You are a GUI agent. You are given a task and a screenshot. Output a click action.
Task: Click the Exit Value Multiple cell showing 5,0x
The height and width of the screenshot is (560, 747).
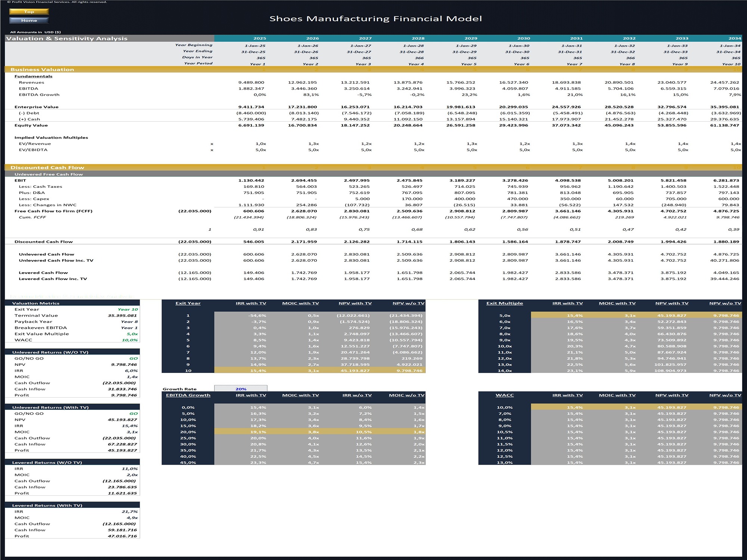(x=131, y=333)
